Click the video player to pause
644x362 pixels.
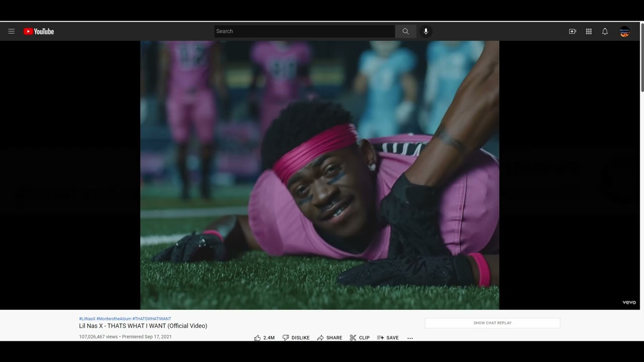[319, 175]
